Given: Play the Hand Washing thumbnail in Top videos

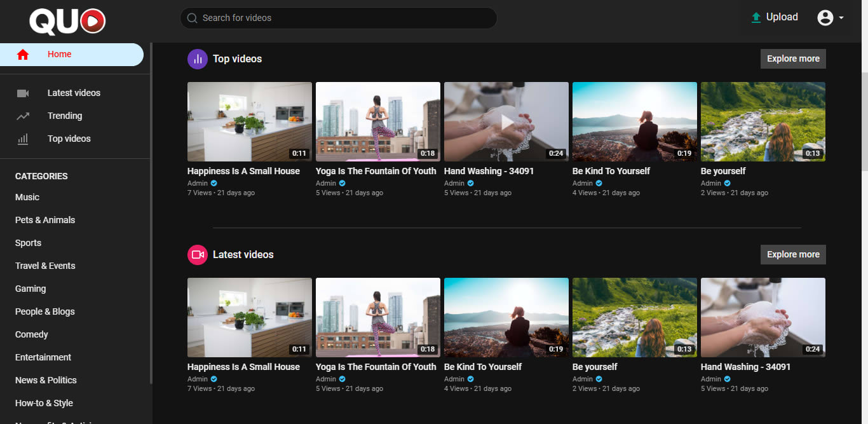Looking at the screenshot, I should tap(506, 121).
